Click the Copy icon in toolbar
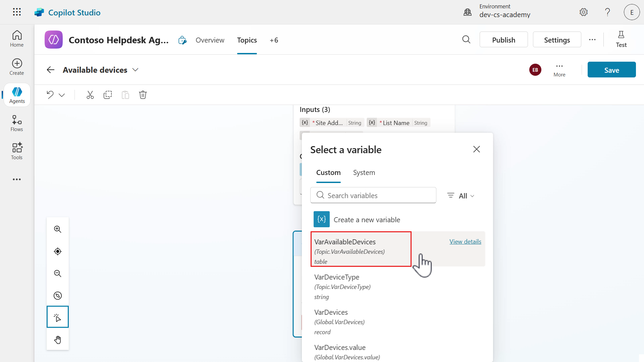 (108, 95)
